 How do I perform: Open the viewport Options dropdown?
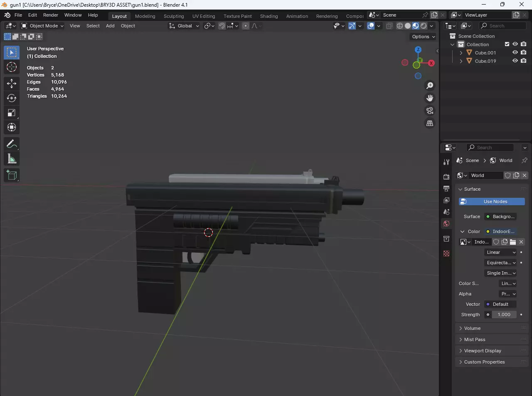coord(424,37)
